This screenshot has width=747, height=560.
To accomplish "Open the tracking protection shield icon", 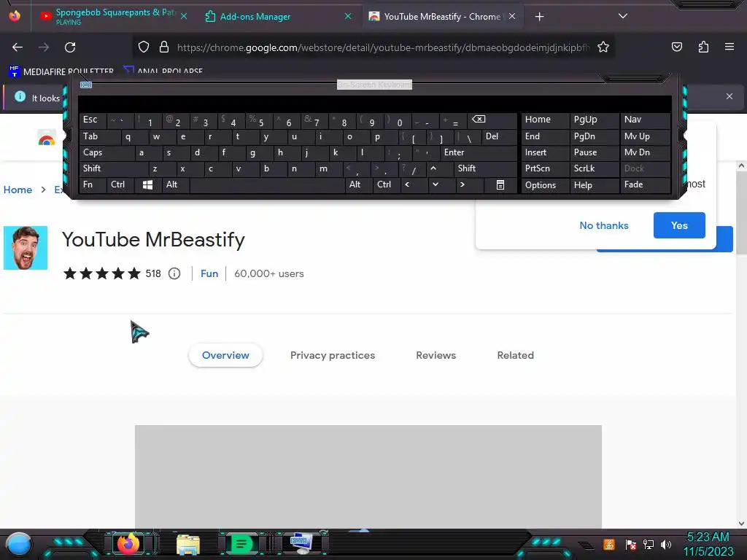I will coord(144,47).
